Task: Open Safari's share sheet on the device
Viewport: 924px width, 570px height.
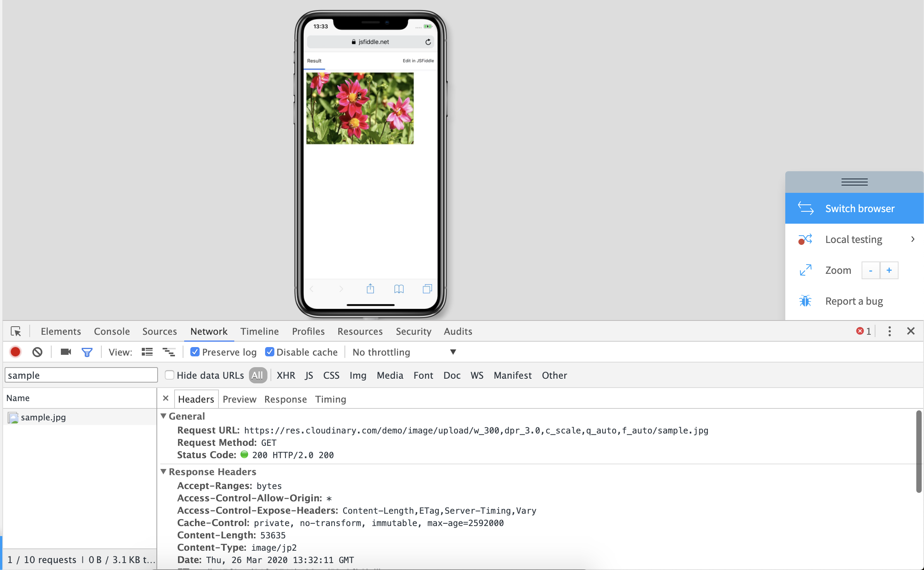Action: click(x=370, y=288)
